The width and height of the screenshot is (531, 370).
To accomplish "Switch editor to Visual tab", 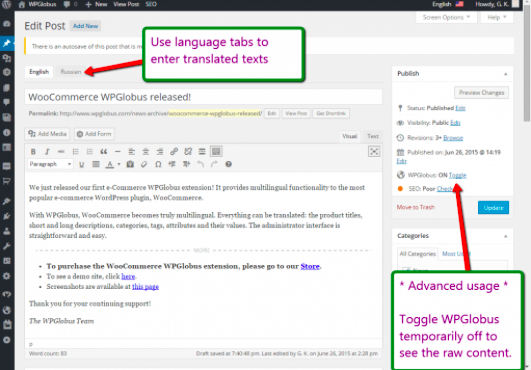I will 349,136.
